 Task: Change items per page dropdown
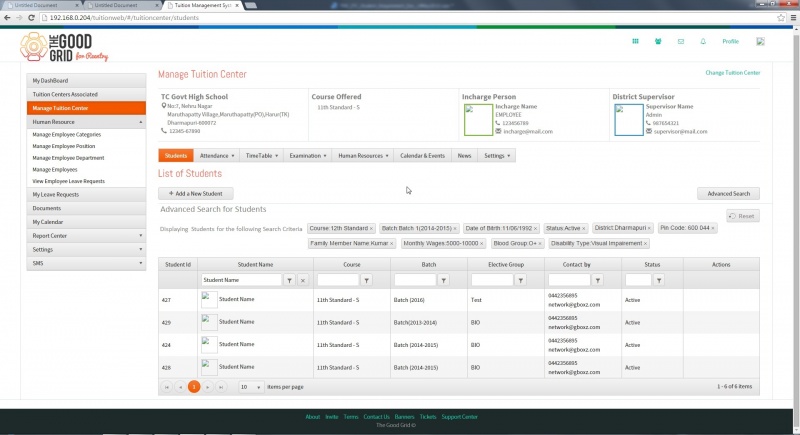[251, 387]
